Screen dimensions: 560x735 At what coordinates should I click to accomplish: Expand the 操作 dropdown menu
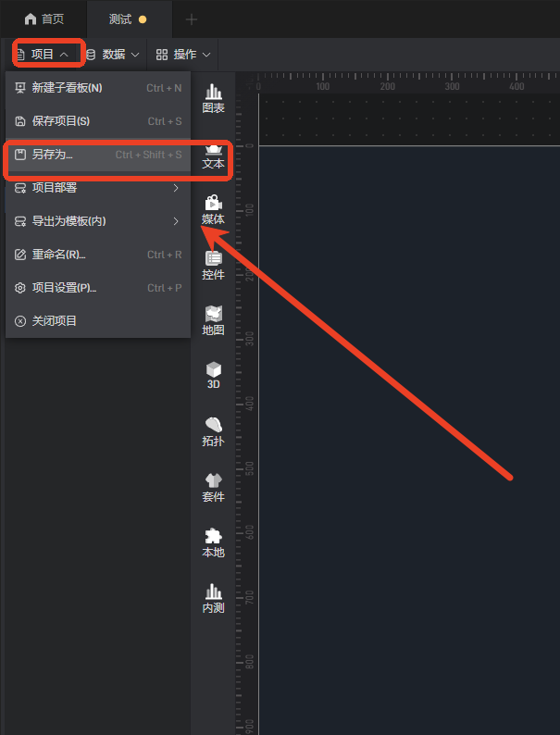[183, 55]
